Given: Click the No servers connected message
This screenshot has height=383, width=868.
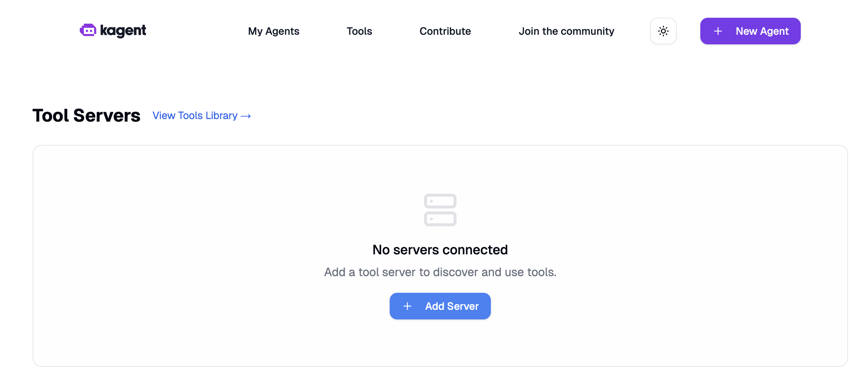Looking at the screenshot, I should coord(440,250).
